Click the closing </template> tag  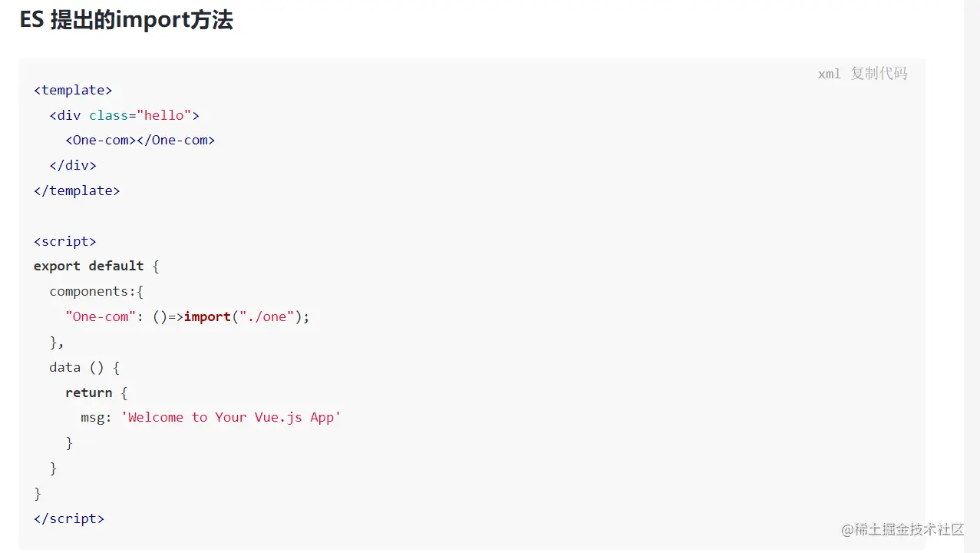[x=77, y=190]
